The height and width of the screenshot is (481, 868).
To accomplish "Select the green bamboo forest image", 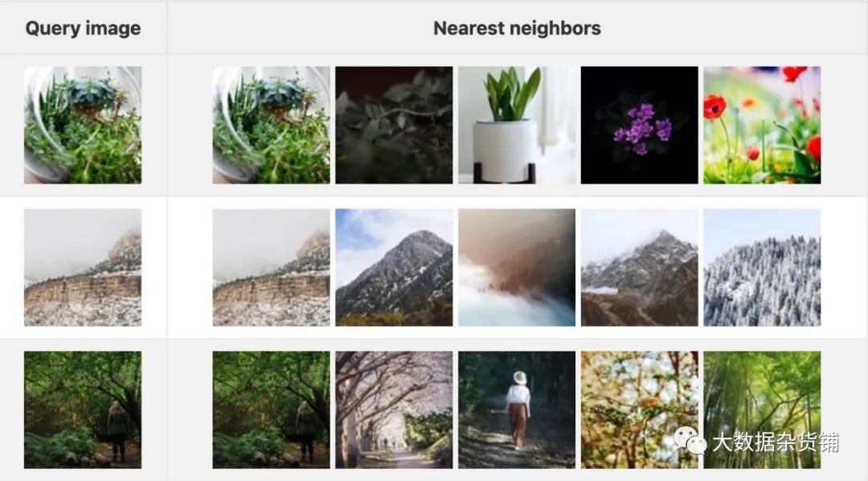I will (762, 409).
